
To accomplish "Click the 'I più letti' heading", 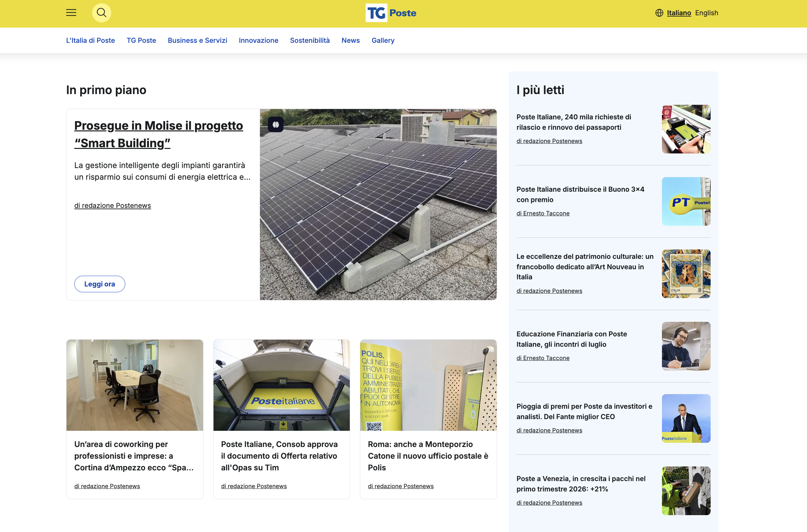I will pyautogui.click(x=540, y=90).
